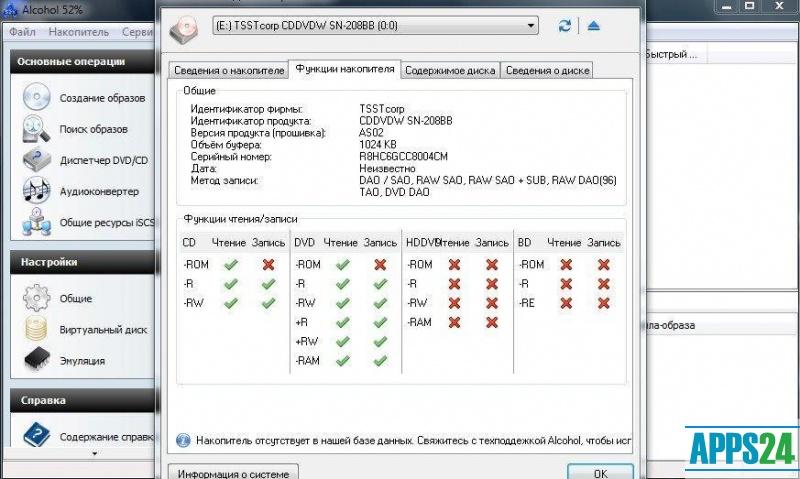Click DVD -ROM write red cross

tap(380, 264)
